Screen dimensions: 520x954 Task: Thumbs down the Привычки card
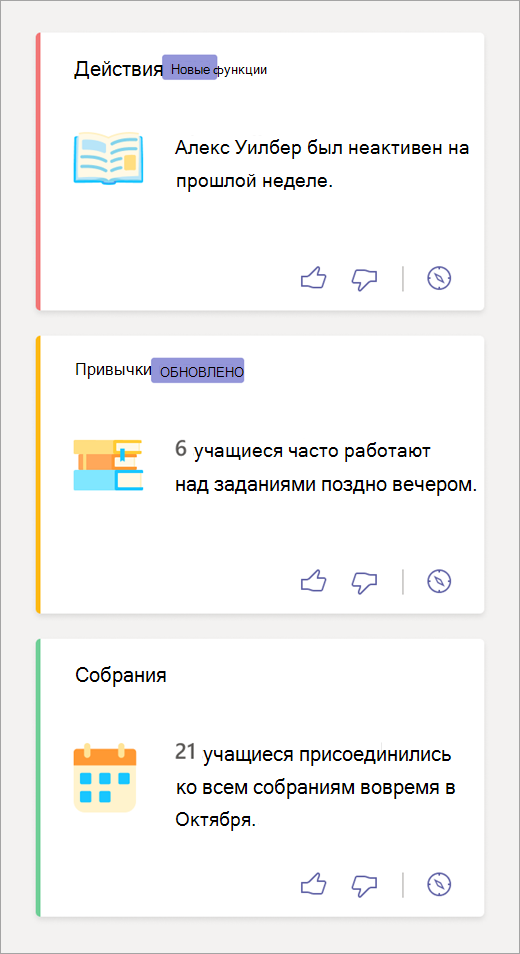click(x=365, y=582)
